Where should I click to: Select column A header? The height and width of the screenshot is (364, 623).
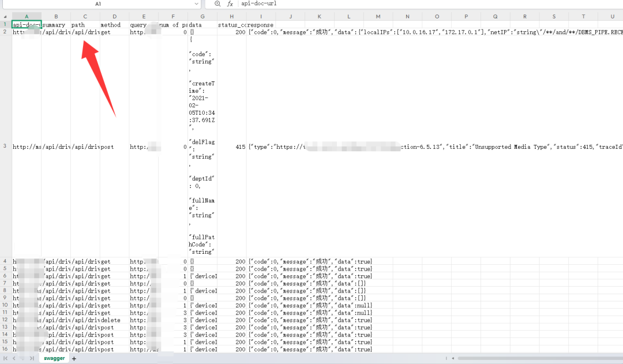coord(27,17)
